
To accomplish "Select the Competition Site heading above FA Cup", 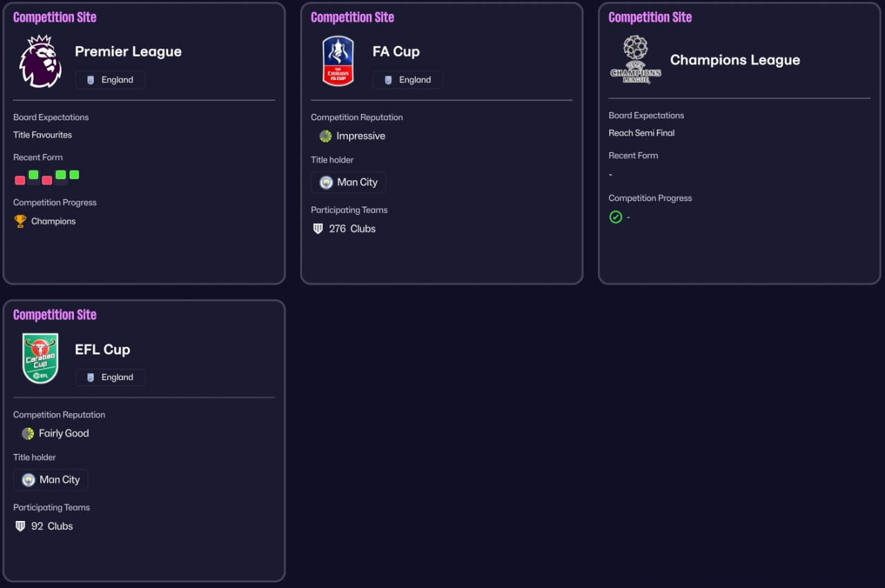I will (353, 17).
